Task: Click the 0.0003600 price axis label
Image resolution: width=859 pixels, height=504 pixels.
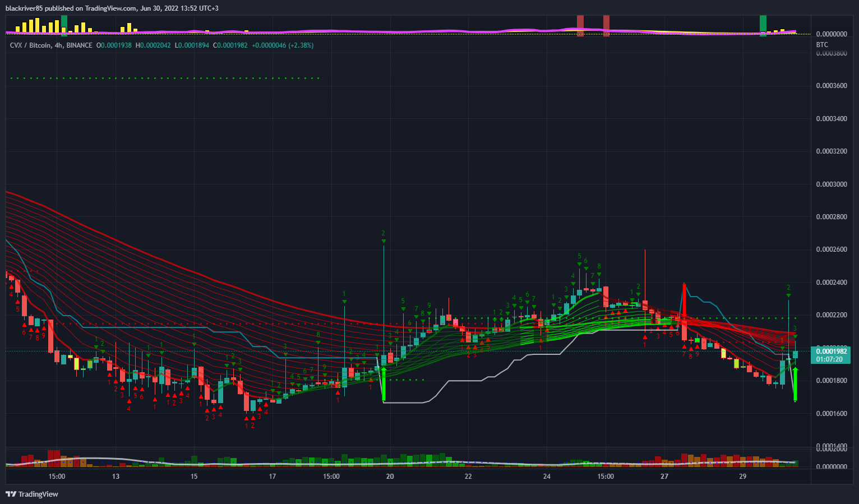Action: click(x=832, y=86)
